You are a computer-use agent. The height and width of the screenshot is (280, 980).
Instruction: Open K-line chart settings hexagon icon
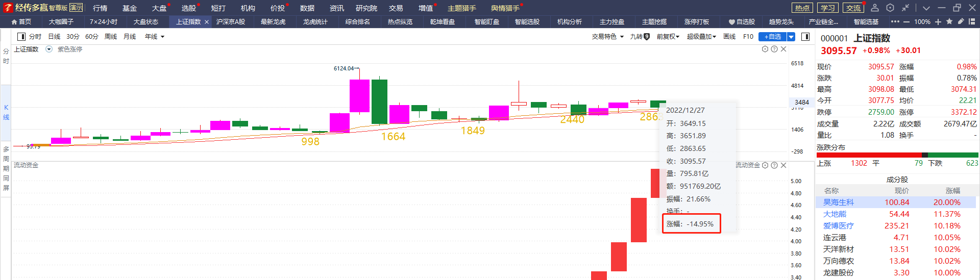click(765, 49)
